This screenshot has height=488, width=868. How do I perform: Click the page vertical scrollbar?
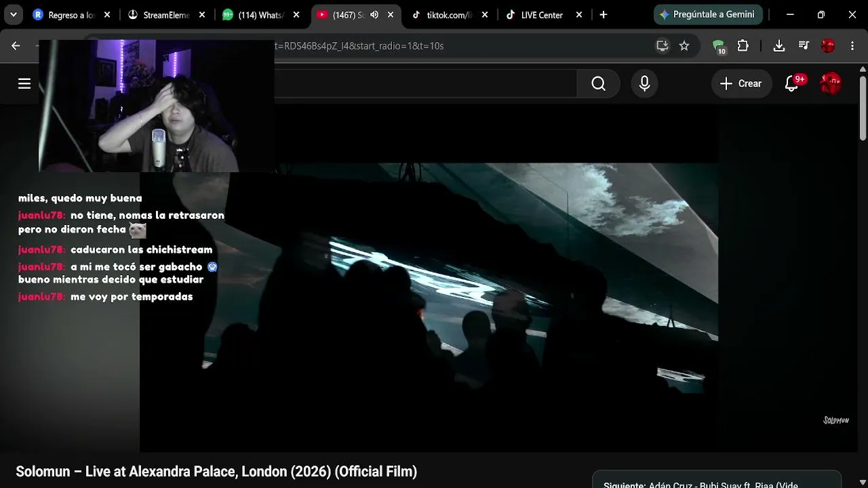(863, 107)
